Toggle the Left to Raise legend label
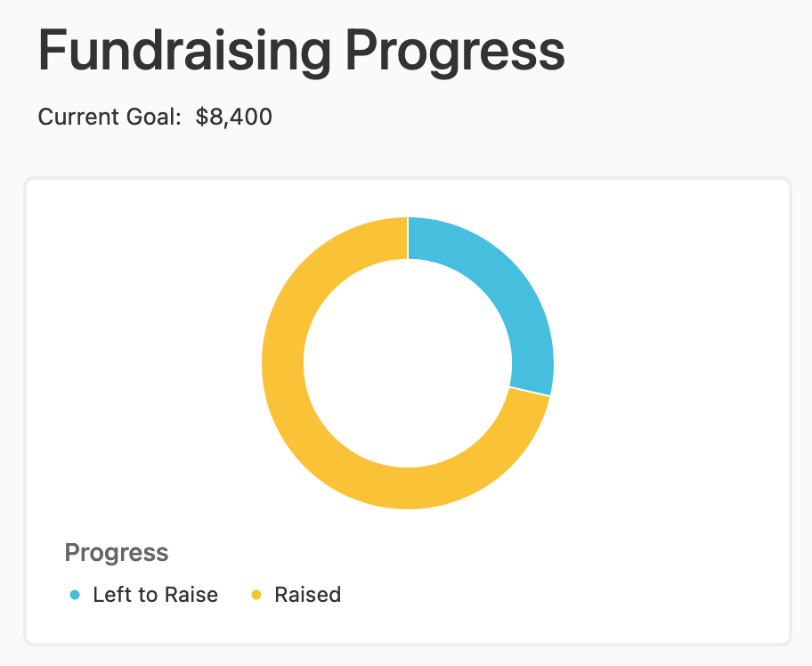The image size is (812, 666). click(155, 595)
